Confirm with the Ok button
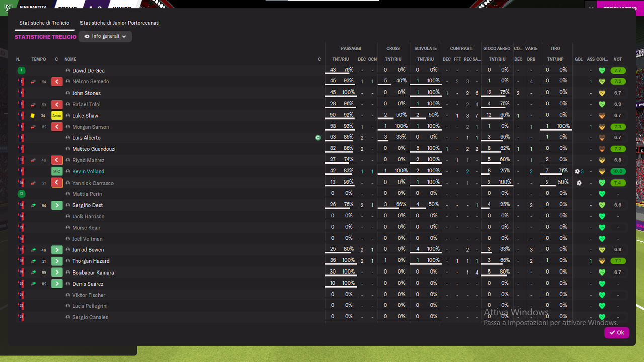 (616, 333)
